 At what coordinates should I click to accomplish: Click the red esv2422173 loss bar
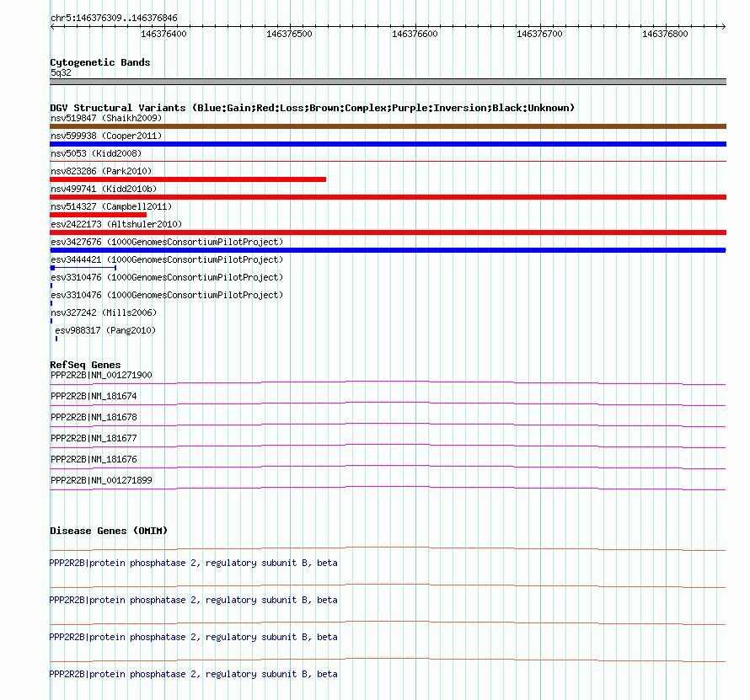point(388,232)
